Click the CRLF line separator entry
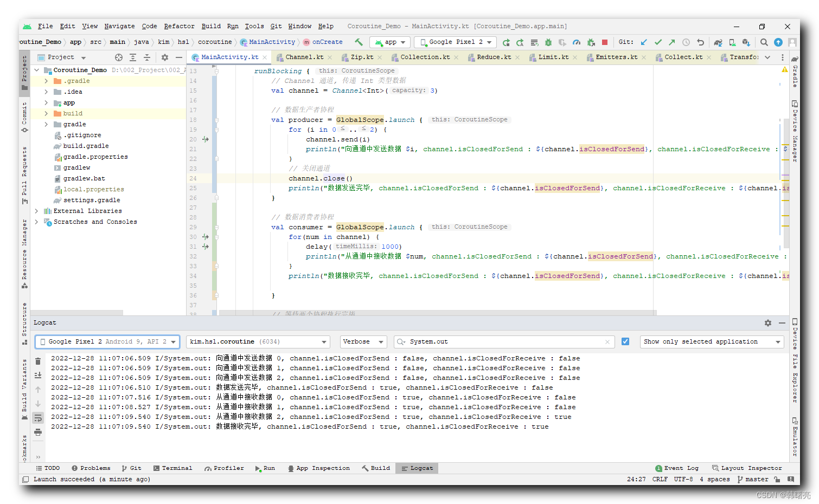 [x=660, y=480]
